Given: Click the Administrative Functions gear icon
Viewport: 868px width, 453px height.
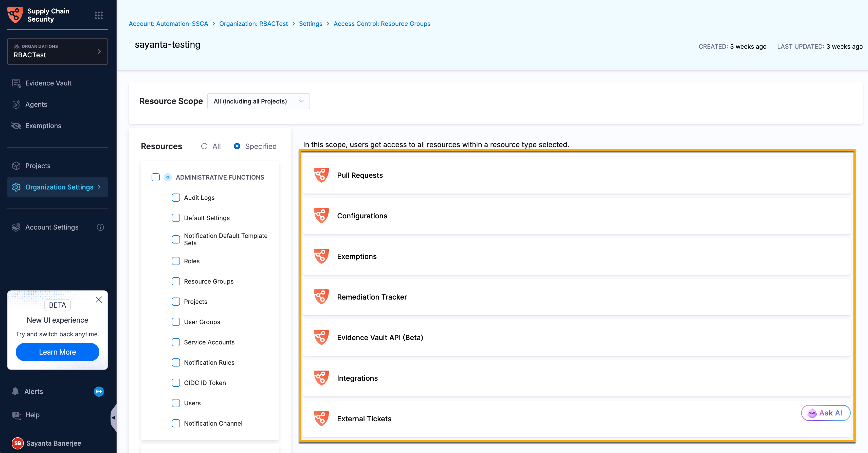Looking at the screenshot, I should pyautogui.click(x=168, y=177).
